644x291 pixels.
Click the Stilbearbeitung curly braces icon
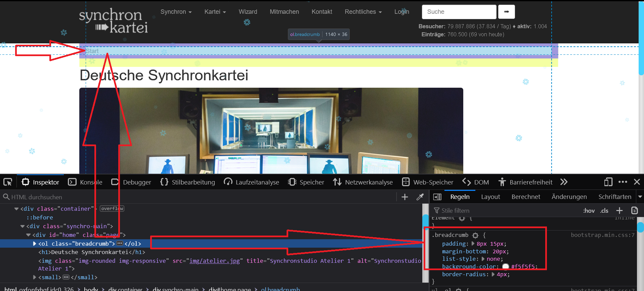(x=164, y=182)
